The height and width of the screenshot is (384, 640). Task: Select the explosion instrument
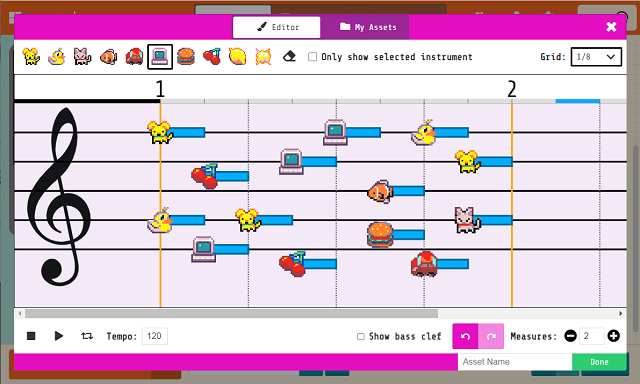[263, 56]
